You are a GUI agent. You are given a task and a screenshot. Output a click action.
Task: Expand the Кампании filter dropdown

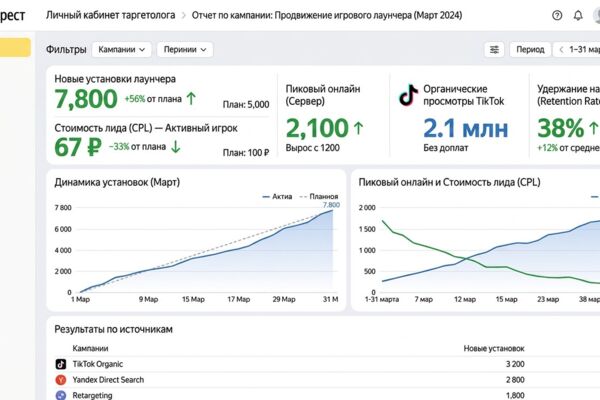tap(122, 49)
